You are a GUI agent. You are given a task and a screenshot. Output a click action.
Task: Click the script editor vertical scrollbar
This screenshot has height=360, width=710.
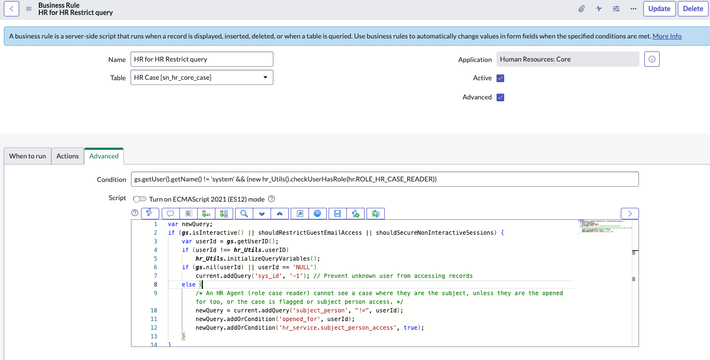coord(634,283)
